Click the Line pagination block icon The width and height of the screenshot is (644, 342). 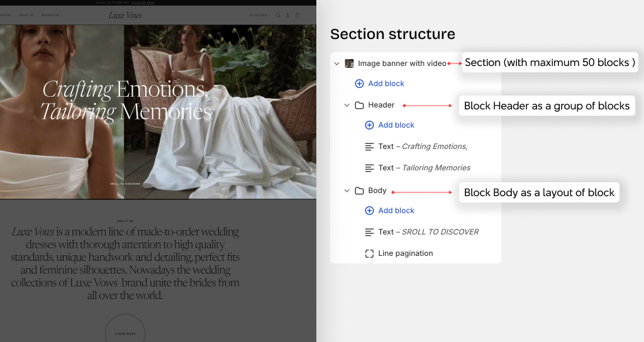(370, 253)
